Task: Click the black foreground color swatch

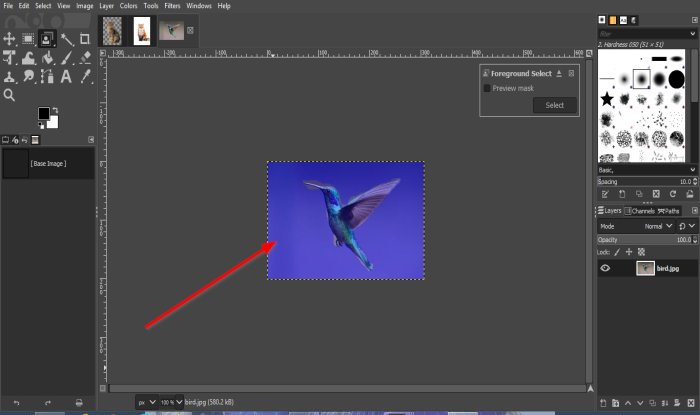Action: [x=44, y=113]
